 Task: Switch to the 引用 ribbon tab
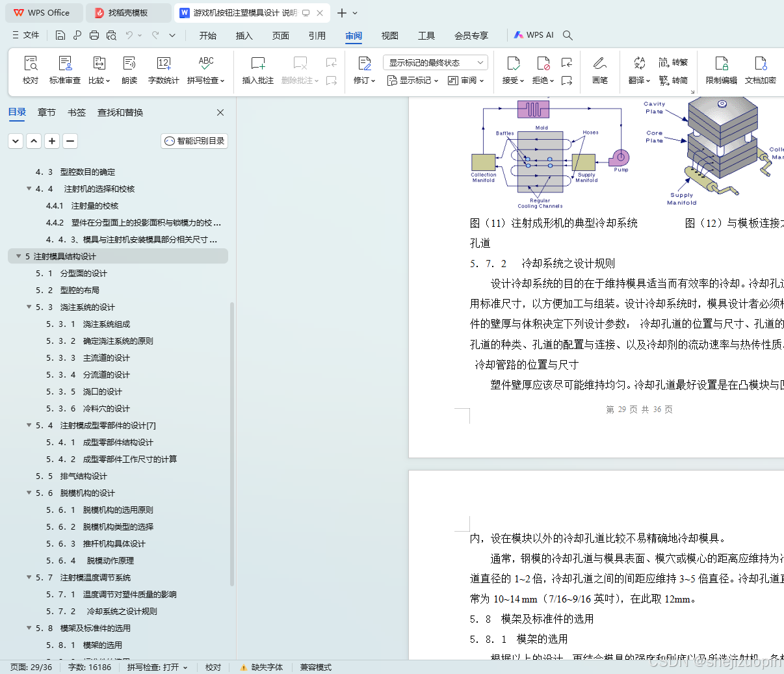[x=317, y=36]
